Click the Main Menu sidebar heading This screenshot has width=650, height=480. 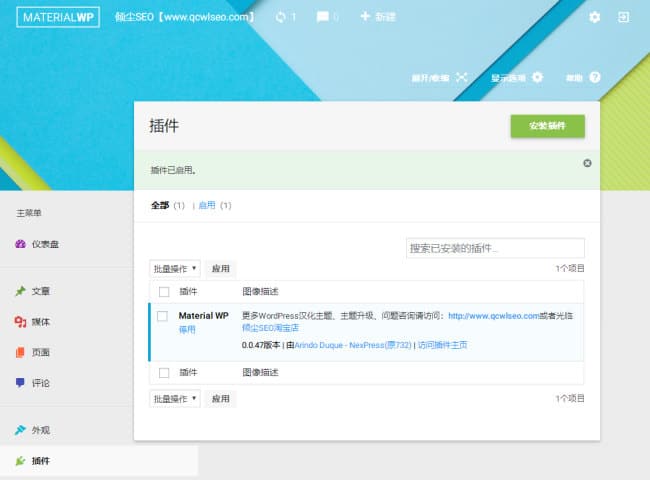click(x=29, y=213)
